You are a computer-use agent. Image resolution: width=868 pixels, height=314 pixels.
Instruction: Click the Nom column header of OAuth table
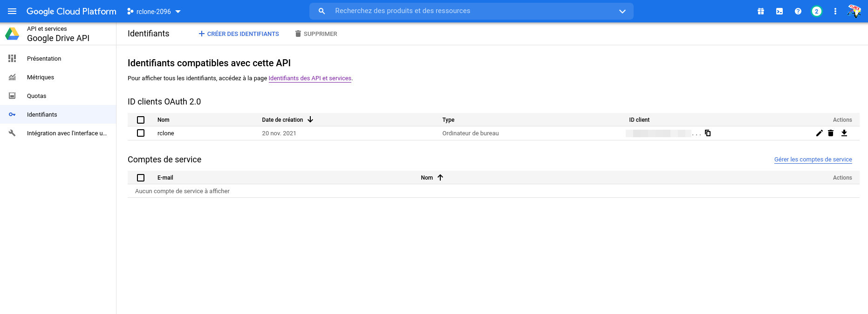pos(164,120)
